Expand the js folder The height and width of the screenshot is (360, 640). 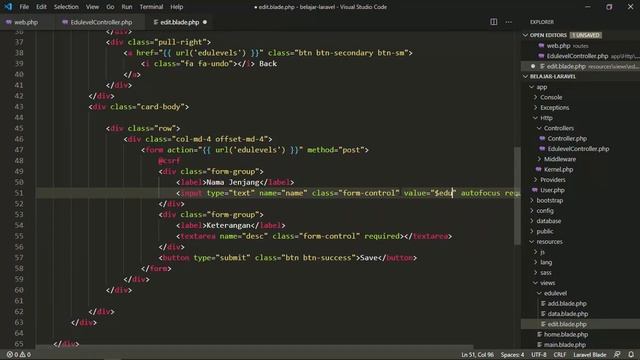pos(542,252)
